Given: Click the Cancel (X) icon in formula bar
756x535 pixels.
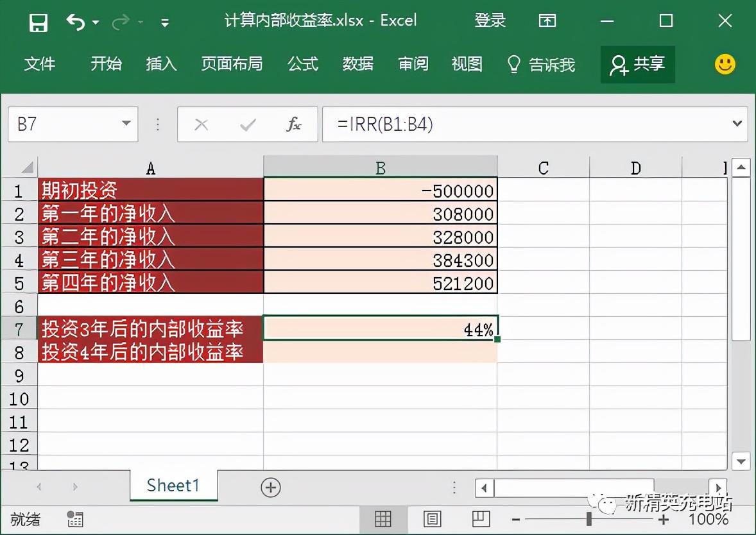Looking at the screenshot, I should point(201,124).
